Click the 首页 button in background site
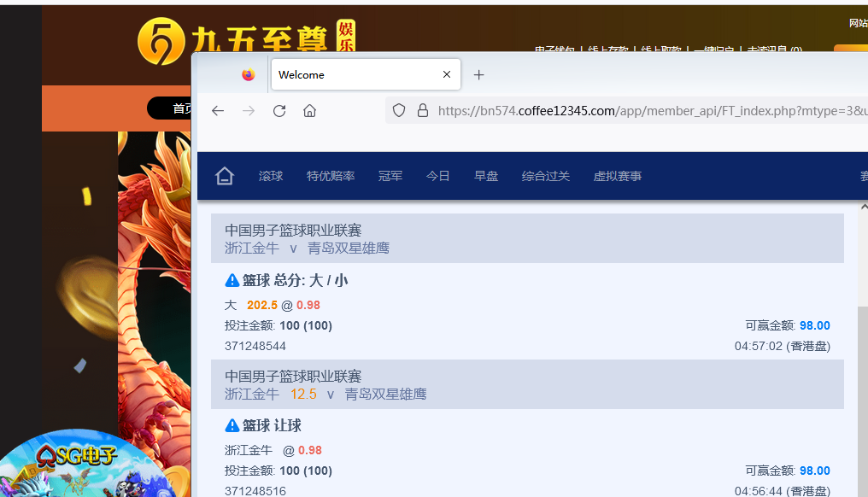 (x=169, y=108)
